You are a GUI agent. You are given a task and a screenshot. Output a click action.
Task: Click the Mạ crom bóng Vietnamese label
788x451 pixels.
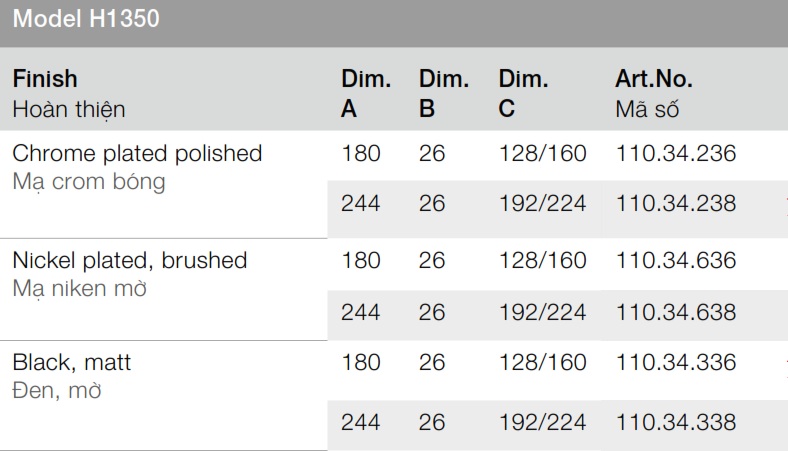click(89, 183)
